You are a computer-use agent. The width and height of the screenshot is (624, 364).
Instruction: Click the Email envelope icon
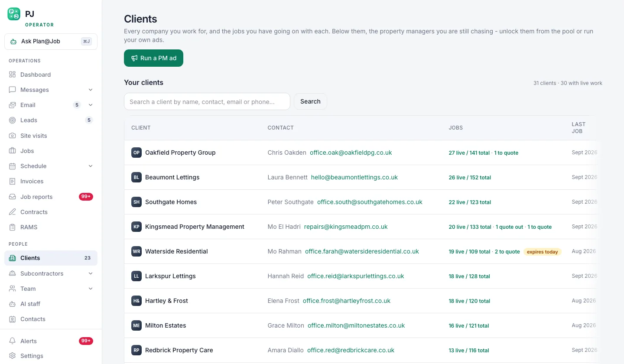click(x=12, y=105)
